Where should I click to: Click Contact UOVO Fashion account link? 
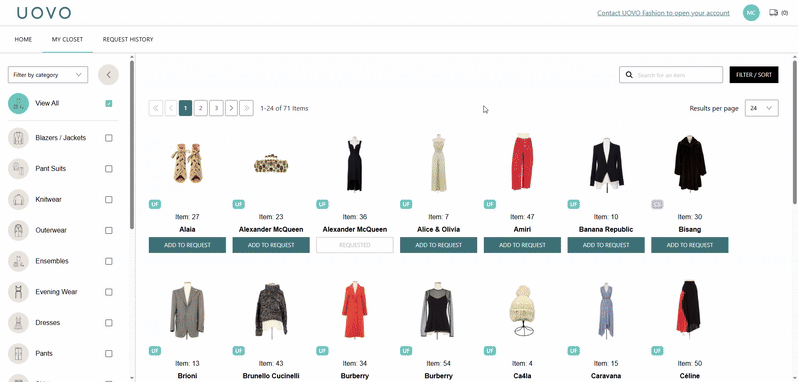[663, 13]
